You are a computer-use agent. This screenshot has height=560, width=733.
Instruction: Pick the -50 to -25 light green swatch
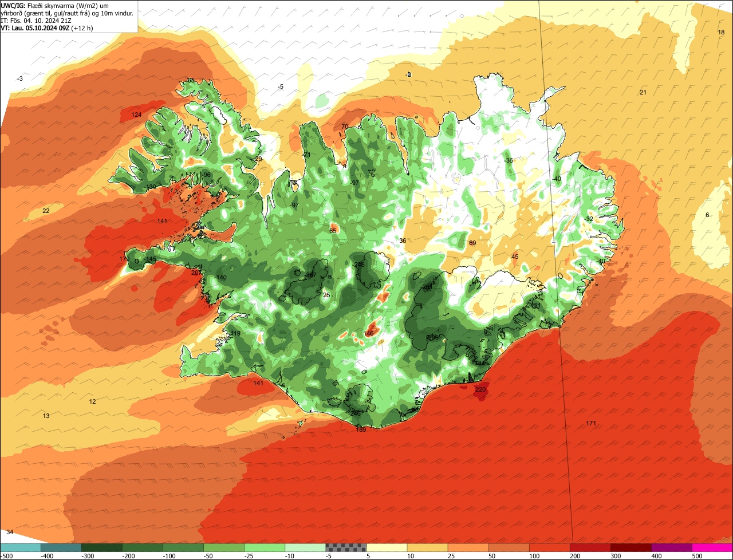pos(224,547)
